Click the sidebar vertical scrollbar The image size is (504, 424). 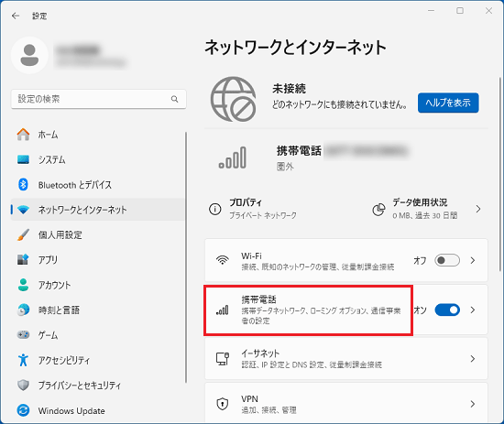coord(186,257)
